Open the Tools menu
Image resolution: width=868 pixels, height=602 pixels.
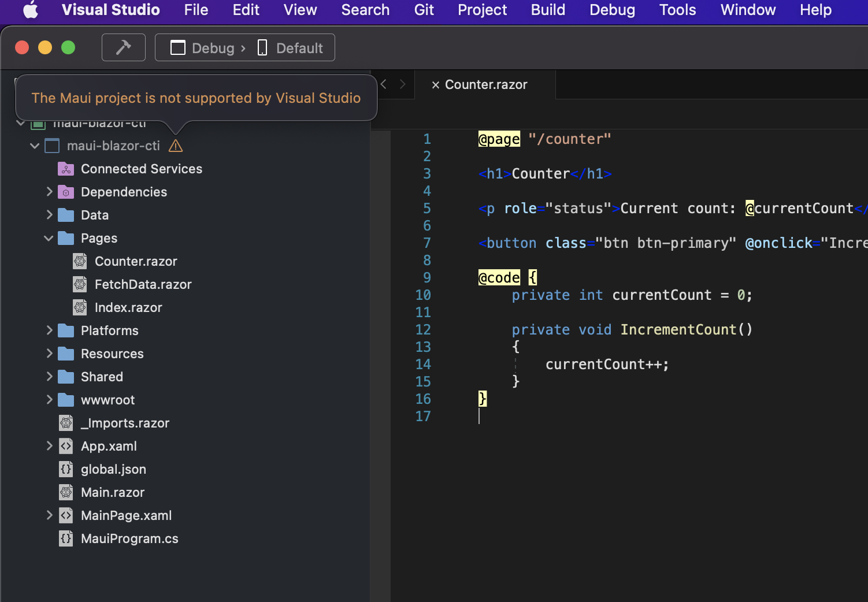(677, 10)
